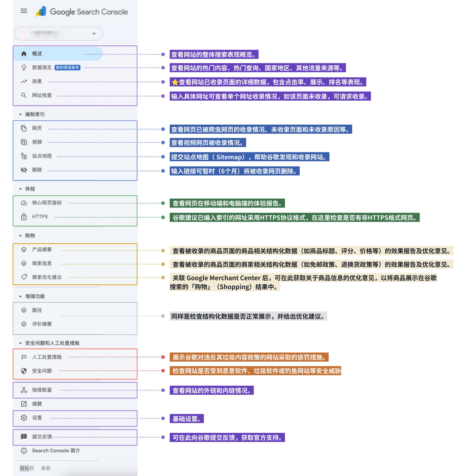Open the 条款 link

pos(46,468)
